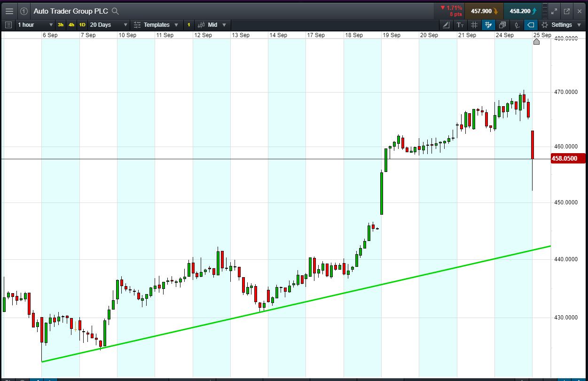The height and width of the screenshot is (381, 588).
Task: Click the 458.0500 current price label
Action: click(x=568, y=158)
